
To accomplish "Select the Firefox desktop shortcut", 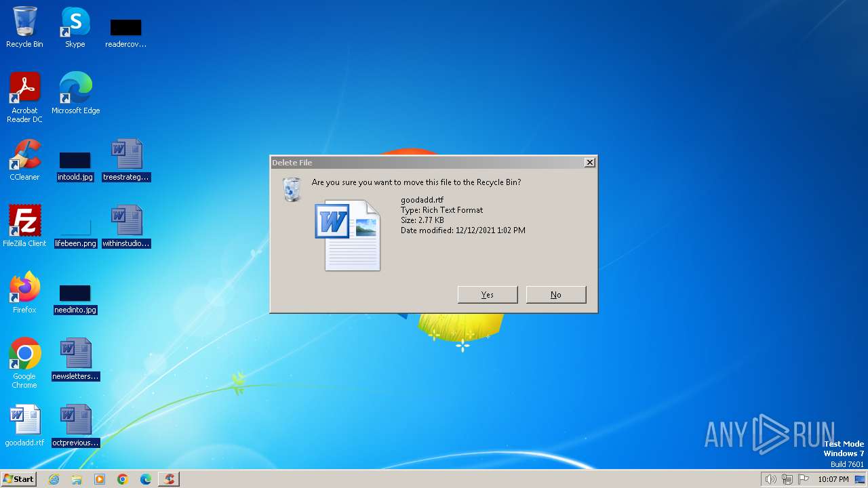I will point(24,293).
